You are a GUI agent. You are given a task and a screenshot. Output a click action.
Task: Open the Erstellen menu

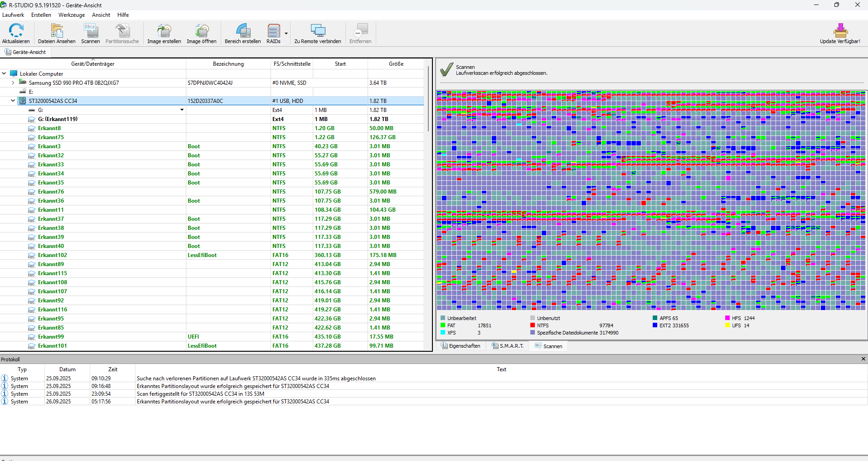41,15
